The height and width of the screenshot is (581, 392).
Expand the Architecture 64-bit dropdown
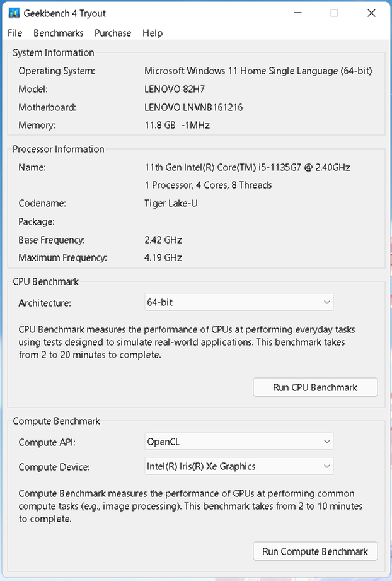tap(239, 302)
